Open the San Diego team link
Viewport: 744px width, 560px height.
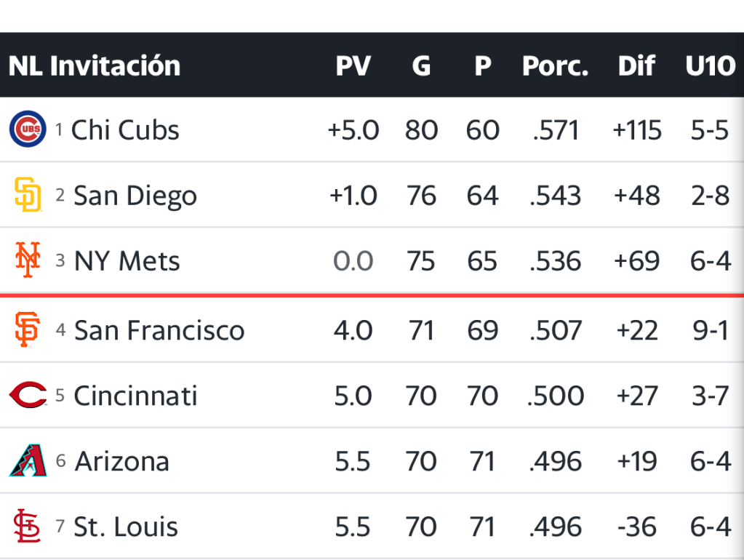pyautogui.click(x=135, y=196)
